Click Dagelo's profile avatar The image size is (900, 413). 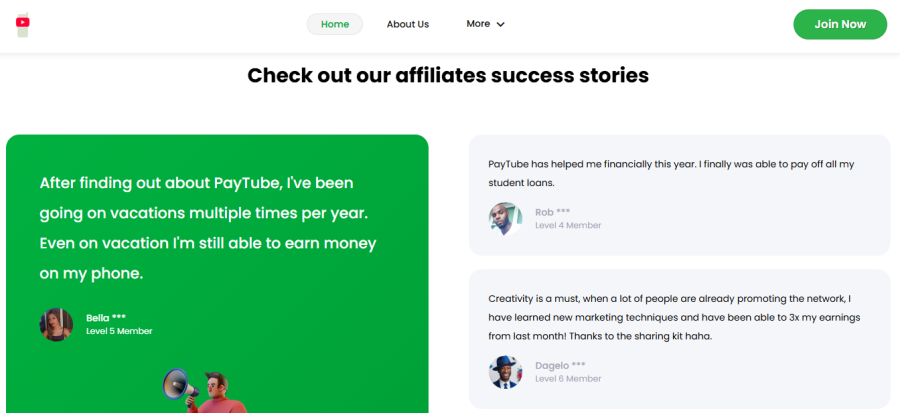[505, 372]
